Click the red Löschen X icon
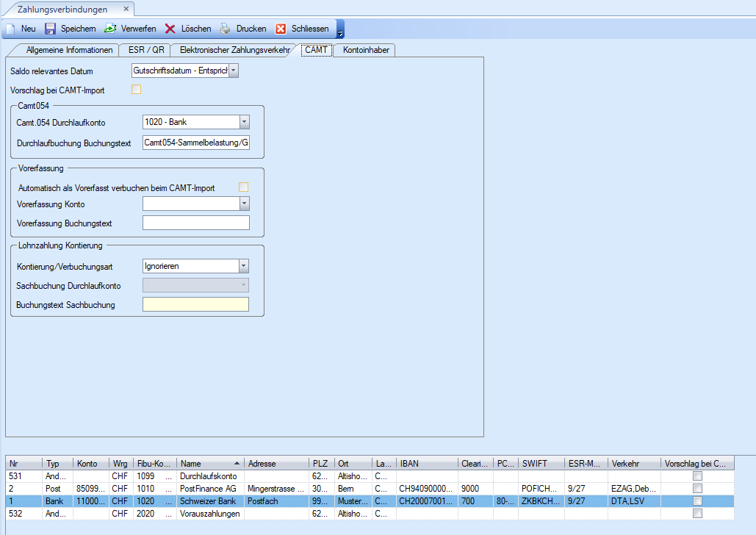 tap(170, 29)
